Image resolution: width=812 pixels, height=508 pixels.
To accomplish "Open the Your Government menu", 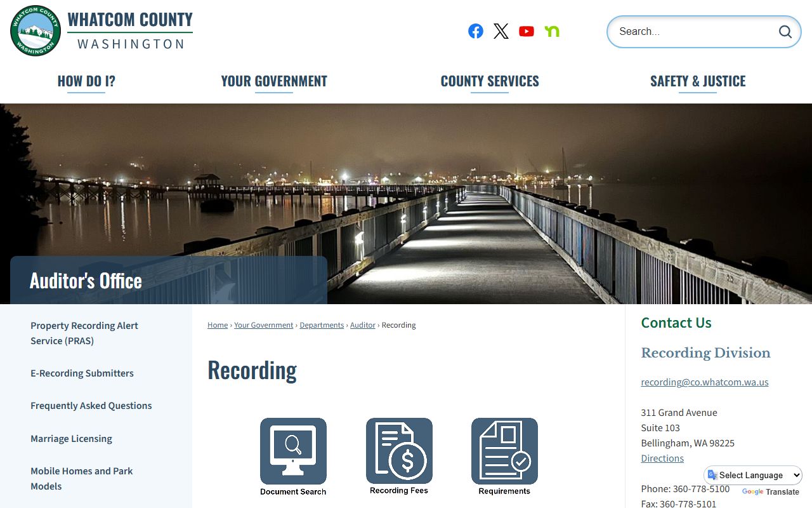I will pyautogui.click(x=274, y=81).
